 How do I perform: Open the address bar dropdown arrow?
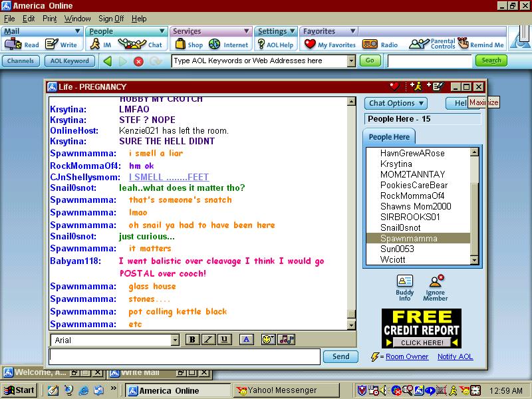point(352,61)
